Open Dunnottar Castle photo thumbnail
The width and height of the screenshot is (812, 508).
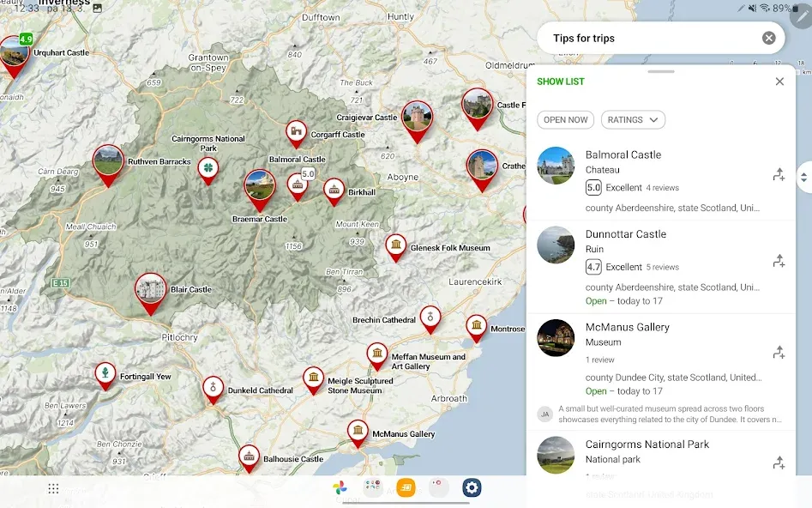click(x=556, y=245)
